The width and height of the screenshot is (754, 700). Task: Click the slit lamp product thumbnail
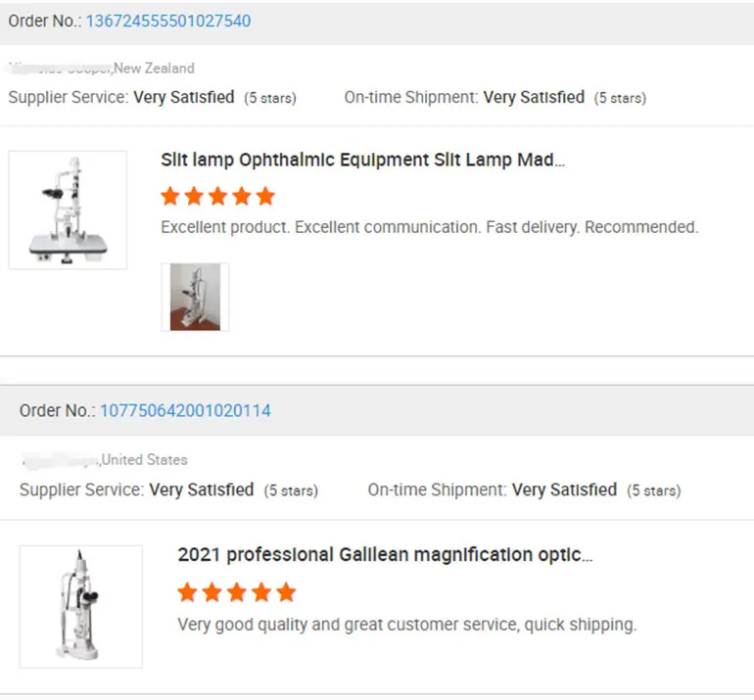click(x=68, y=210)
